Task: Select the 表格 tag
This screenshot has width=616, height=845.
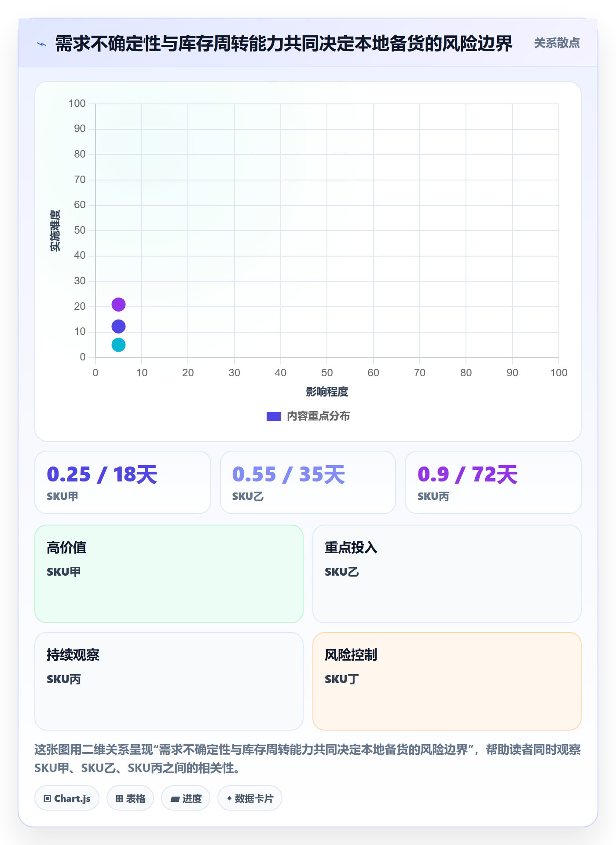Action: pos(130,798)
